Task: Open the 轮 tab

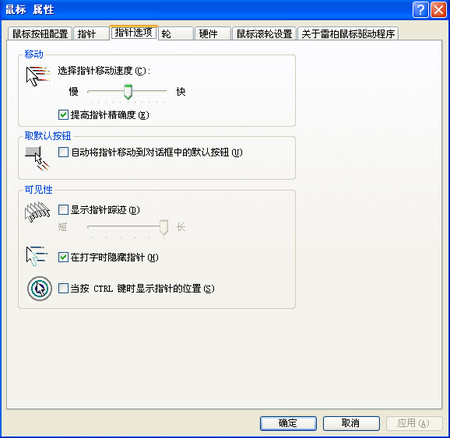Action: tap(176, 34)
